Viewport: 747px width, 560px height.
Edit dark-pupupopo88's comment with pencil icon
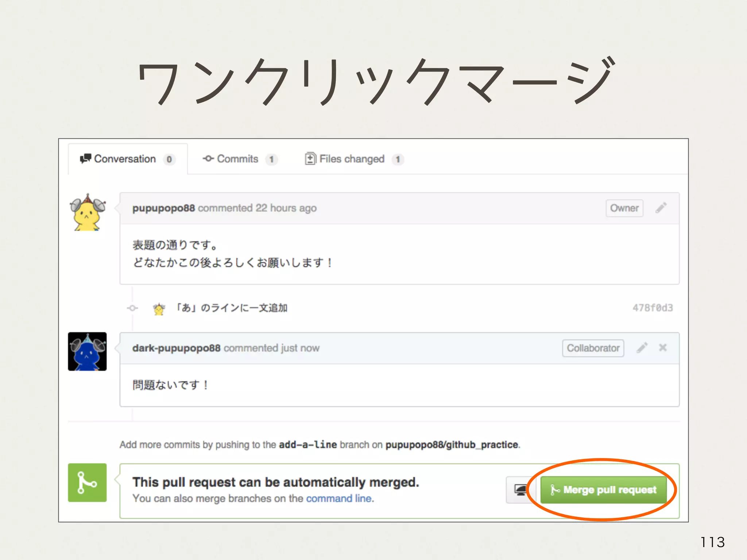[x=642, y=348]
